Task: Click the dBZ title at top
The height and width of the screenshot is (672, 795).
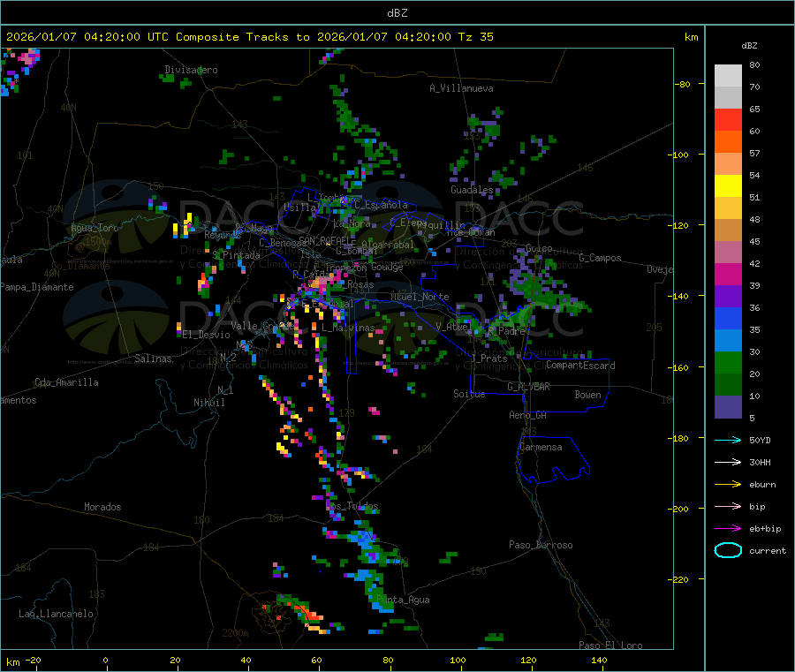Action: click(x=397, y=13)
